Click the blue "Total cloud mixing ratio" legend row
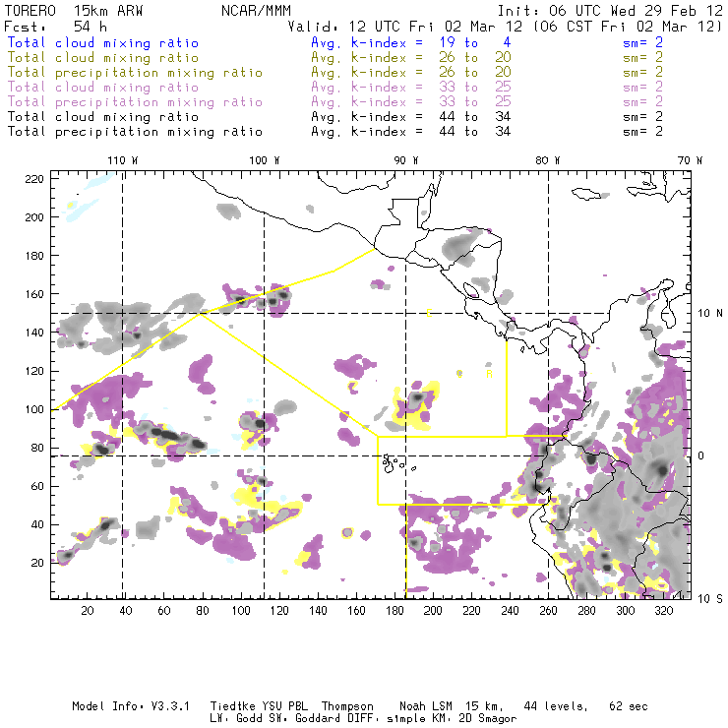Screen dimensions: 728x728 (x=103, y=42)
